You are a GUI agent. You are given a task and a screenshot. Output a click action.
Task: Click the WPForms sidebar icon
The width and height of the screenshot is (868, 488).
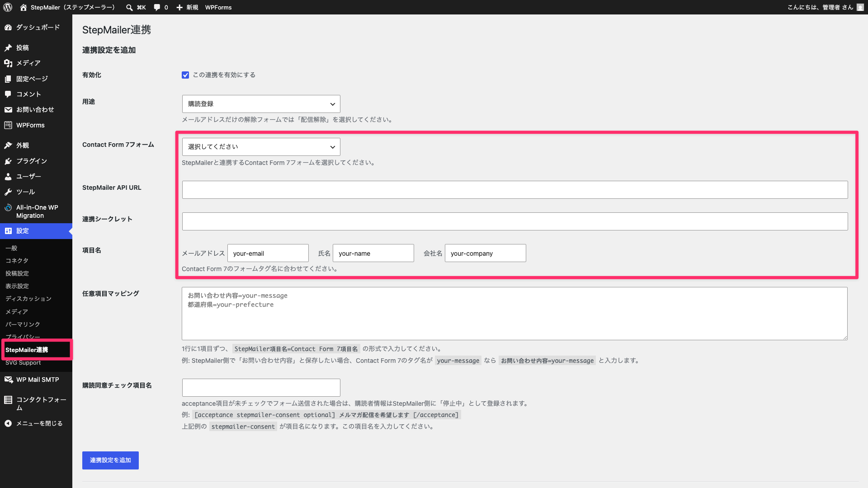[x=8, y=125]
